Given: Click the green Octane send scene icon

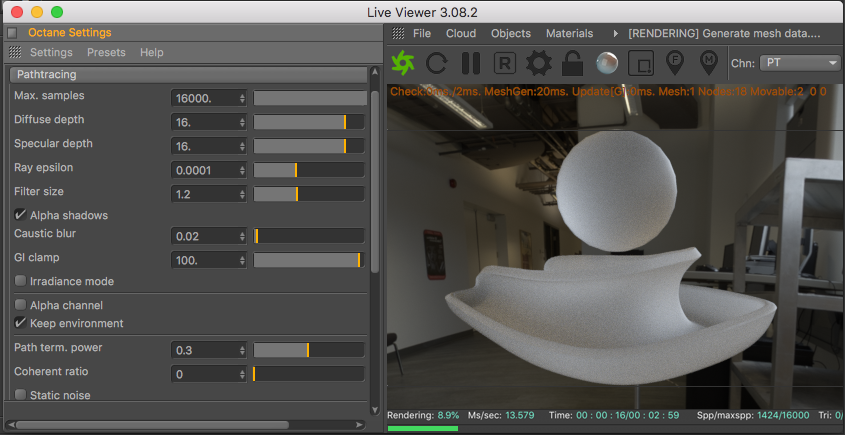Looking at the screenshot, I should pos(403,63).
